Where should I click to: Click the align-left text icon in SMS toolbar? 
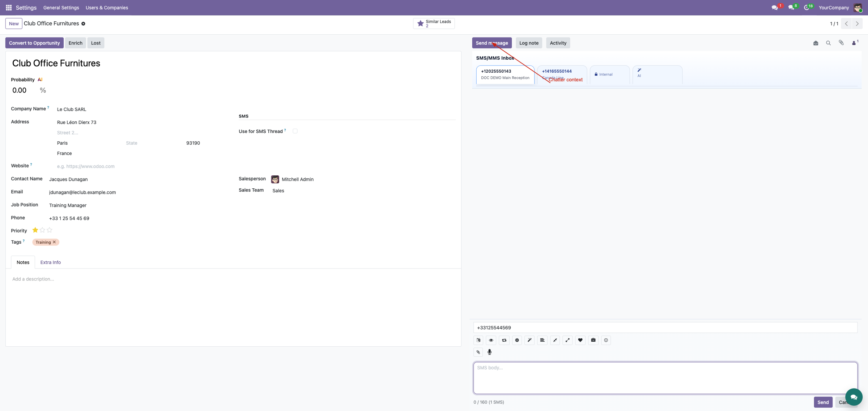coord(542,340)
